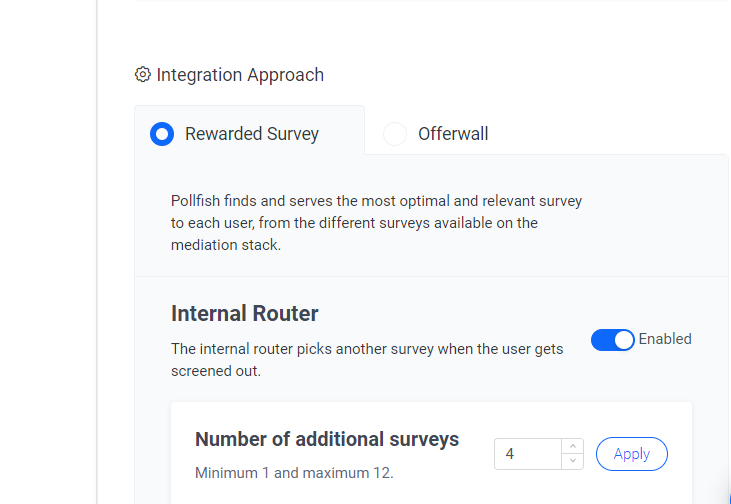The width and height of the screenshot is (731, 504).
Task: Click the 'Number of additional surveys' title
Action: point(327,439)
